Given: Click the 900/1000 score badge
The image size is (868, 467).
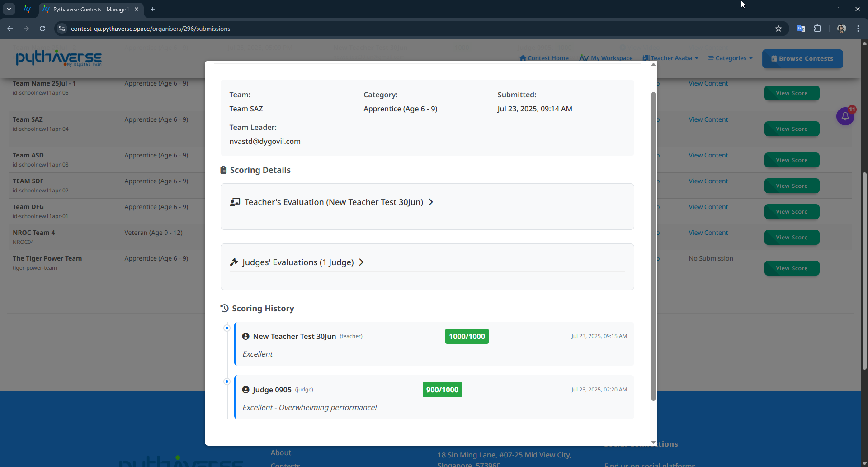Looking at the screenshot, I should tap(442, 390).
